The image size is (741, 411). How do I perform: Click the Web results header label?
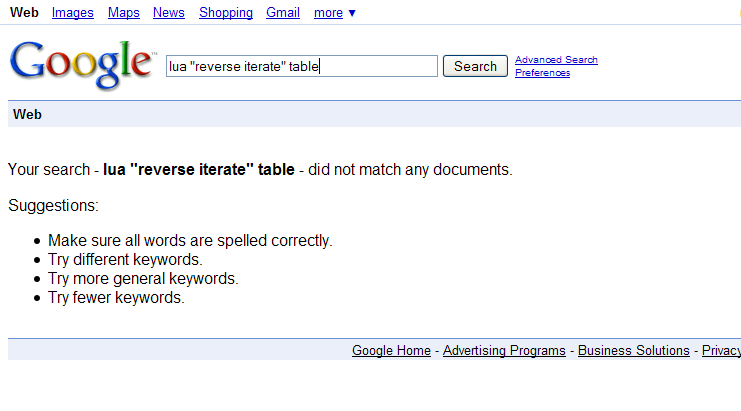pyautogui.click(x=27, y=114)
